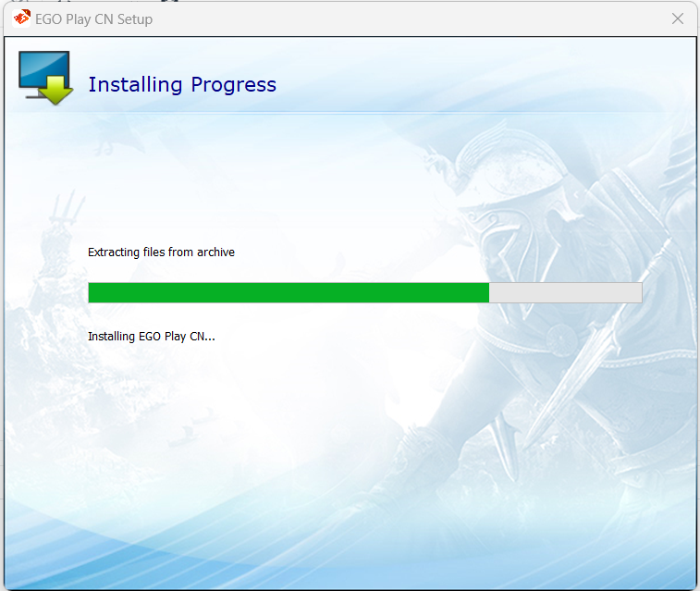Click the monitor download arrow icon
Viewport: 700px width, 591px height.
point(45,78)
